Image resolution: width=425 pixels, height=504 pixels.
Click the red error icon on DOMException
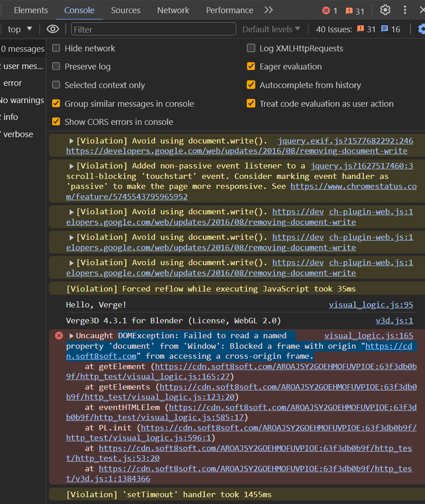[x=59, y=336]
